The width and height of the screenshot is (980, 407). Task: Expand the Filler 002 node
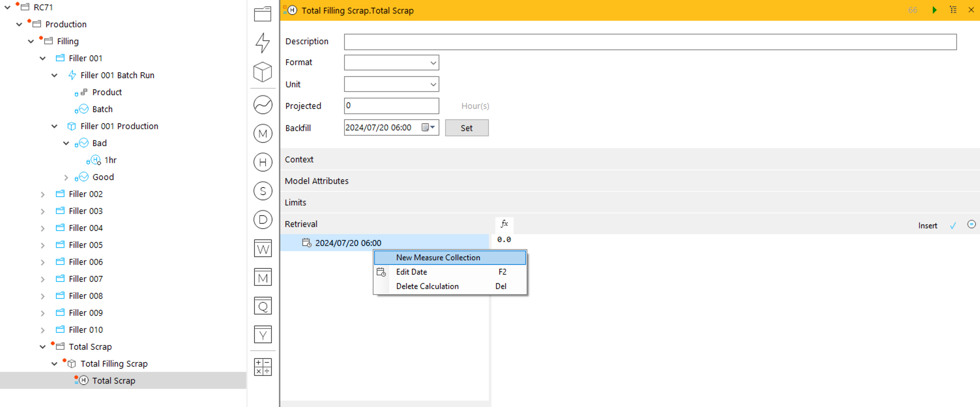click(x=43, y=194)
